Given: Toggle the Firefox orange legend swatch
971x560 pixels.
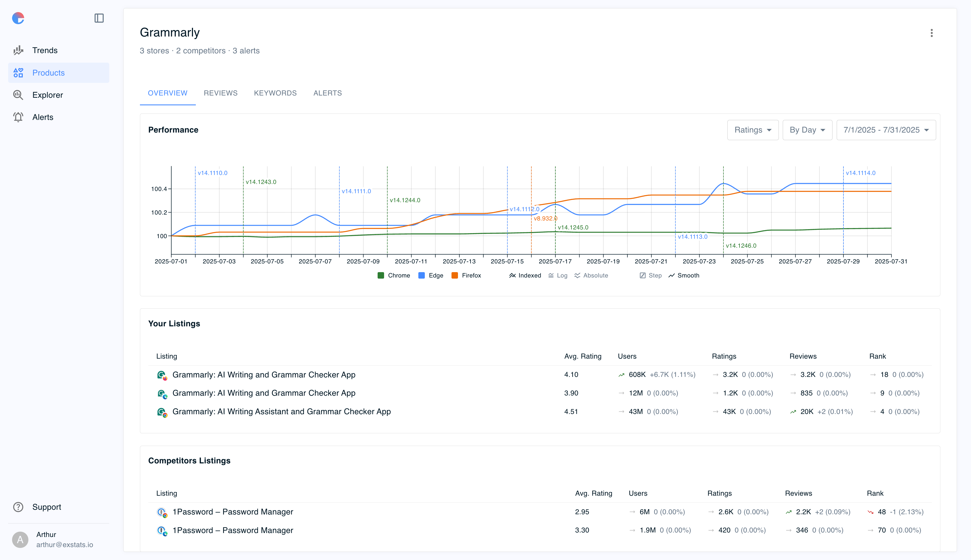Looking at the screenshot, I should [x=455, y=276].
